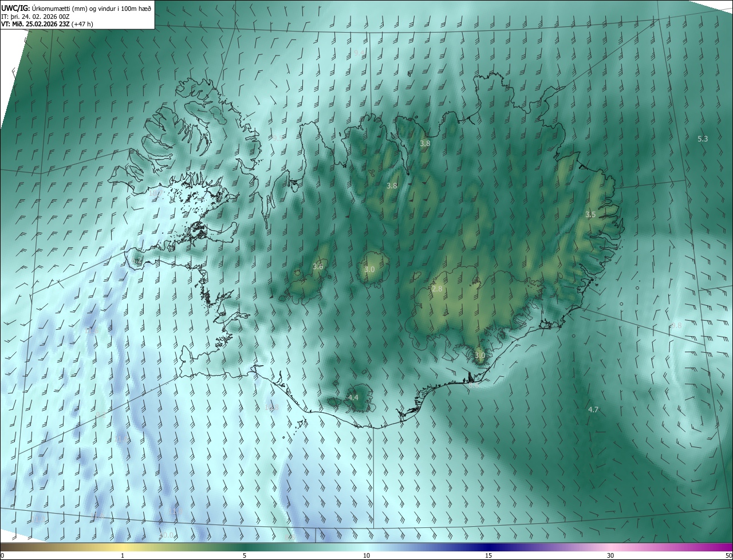Viewport: 733px width, 560px height.
Task: Select the 2.8 value on the large glacier
Action: click(x=437, y=289)
